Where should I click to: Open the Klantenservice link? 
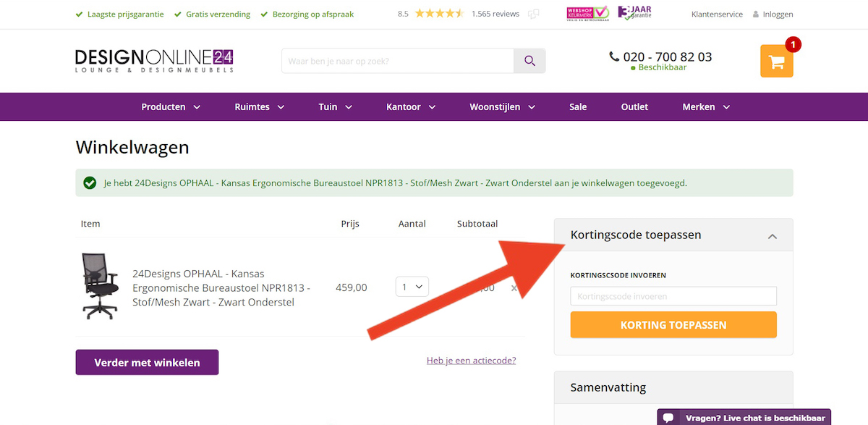click(x=717, y=14)
